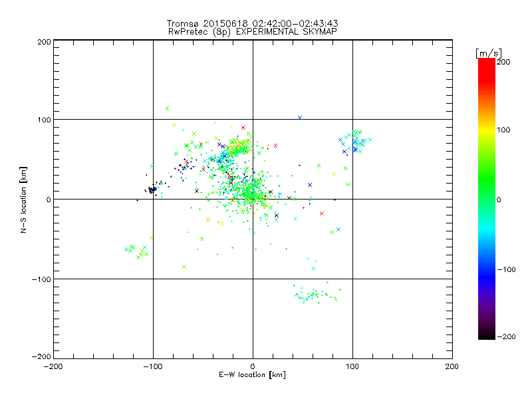The width and height of the screenshot is (532, 399).
Task: Click the 'E-W location [km]' axis label
Action: point(252,375)
